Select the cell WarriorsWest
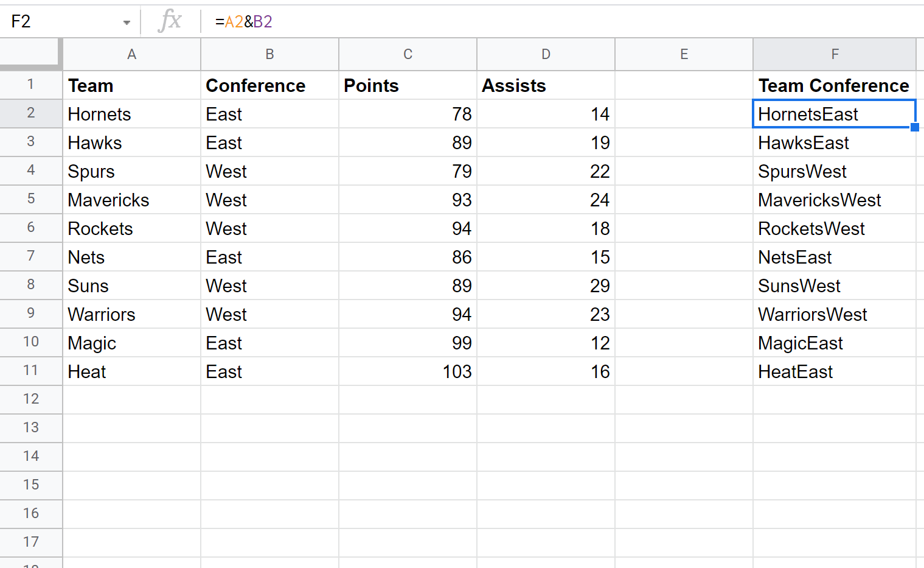The height and width of the screenshot is (568, 924). [x=834, y=315]
